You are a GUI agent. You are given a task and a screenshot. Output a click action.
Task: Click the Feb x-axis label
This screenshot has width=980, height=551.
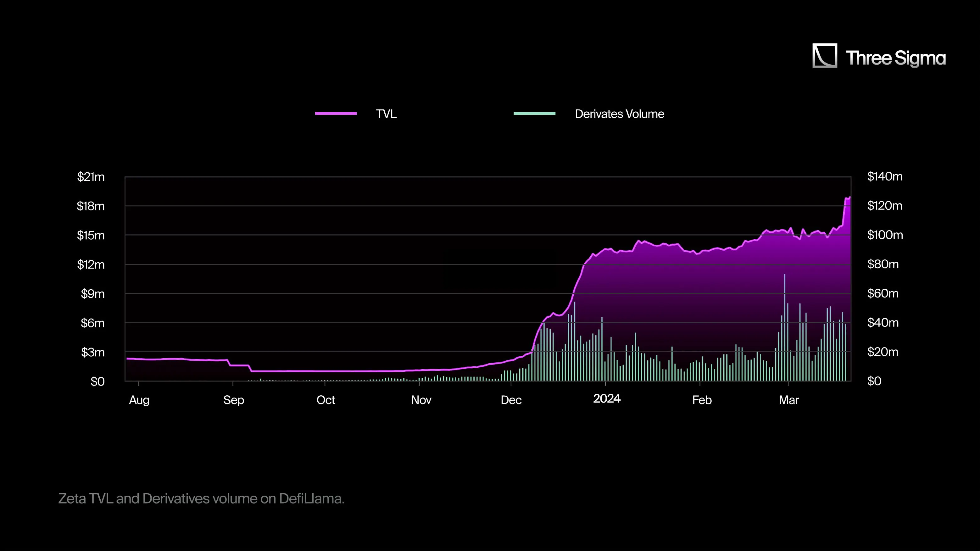click(702, 400)
